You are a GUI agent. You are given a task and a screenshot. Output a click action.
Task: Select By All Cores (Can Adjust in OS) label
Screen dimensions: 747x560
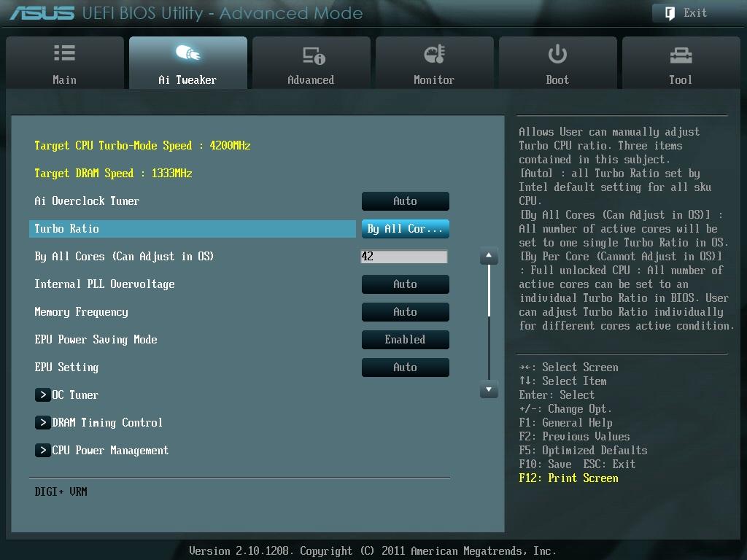coord(124,256)
